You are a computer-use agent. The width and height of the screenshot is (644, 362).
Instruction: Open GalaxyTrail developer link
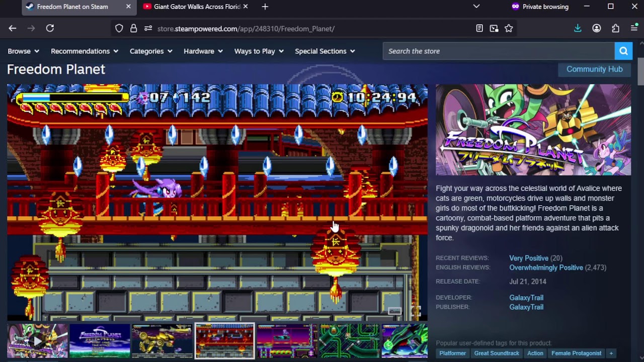(526, 298)
